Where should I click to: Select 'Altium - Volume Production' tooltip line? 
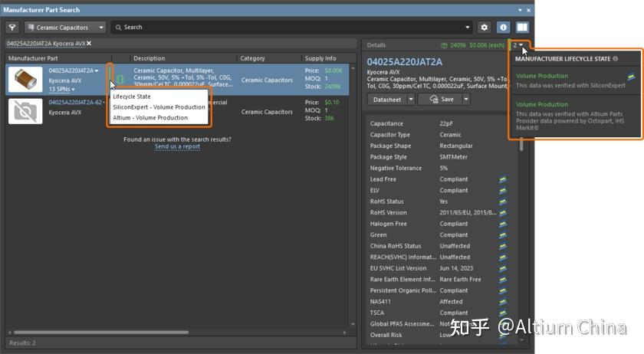150,118
